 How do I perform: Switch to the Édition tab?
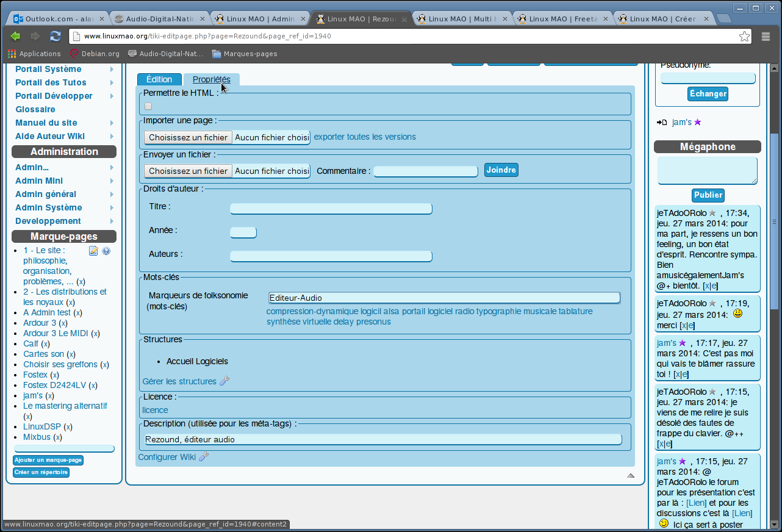coord(159,79)
